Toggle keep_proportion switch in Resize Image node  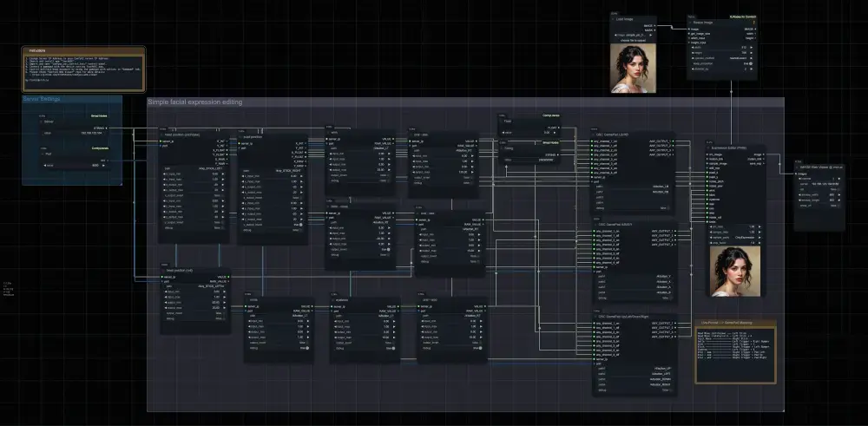click(x=751, y=63)
